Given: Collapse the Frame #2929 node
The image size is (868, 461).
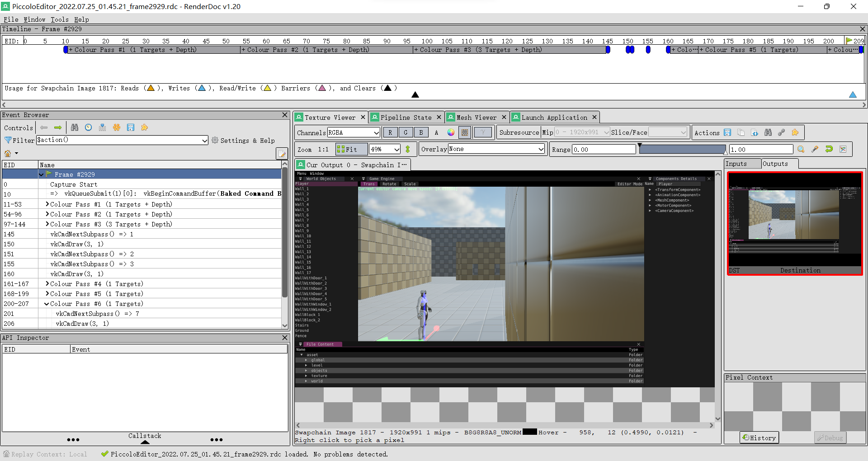Looking at the screenshot, I should coord(42,174).
